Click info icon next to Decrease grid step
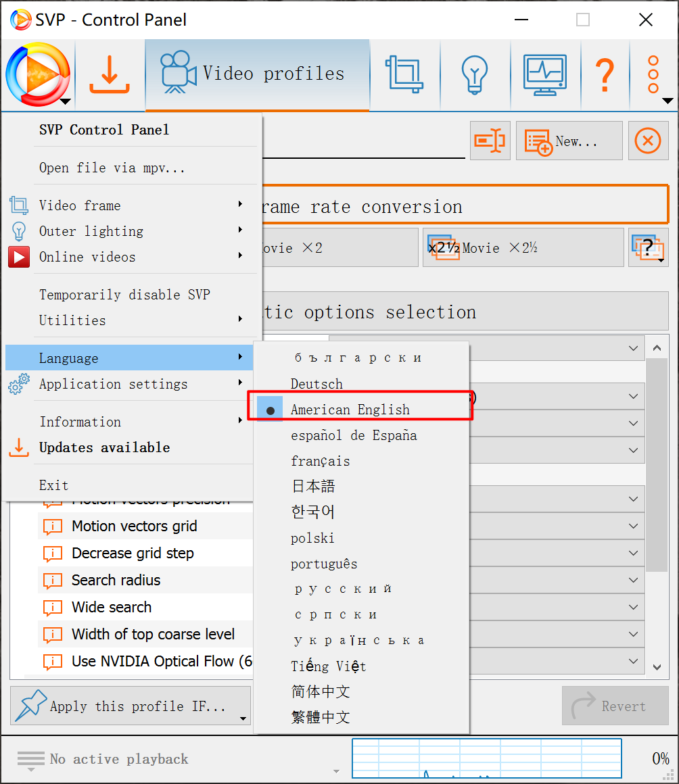Screen dimensions: 679x784 coord(53,554)
